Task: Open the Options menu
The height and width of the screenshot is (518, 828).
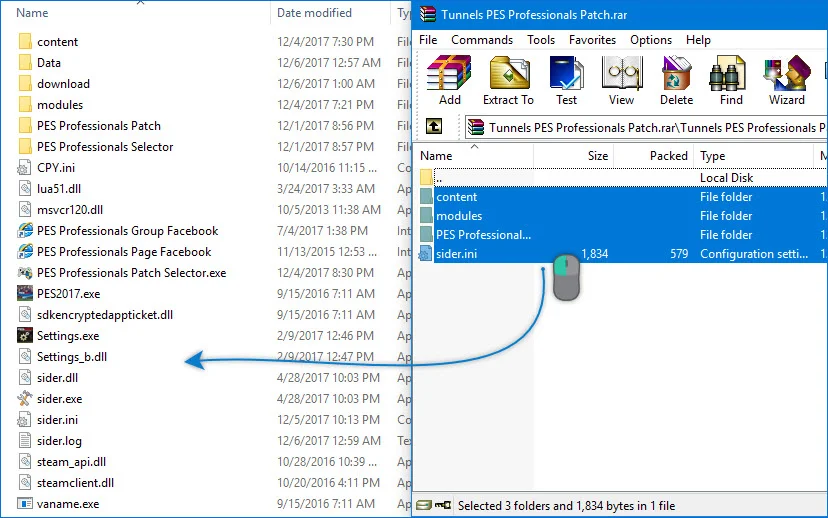Action: pyautogui.click(x=651, y=40)
